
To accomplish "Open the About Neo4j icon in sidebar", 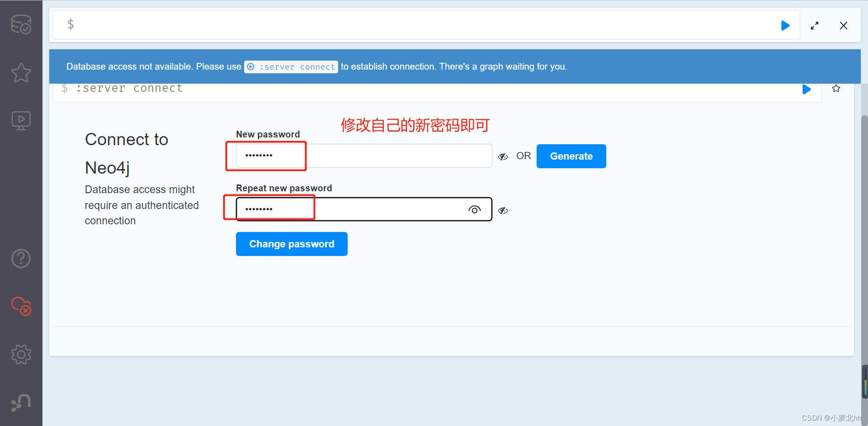I will [21, 402].
